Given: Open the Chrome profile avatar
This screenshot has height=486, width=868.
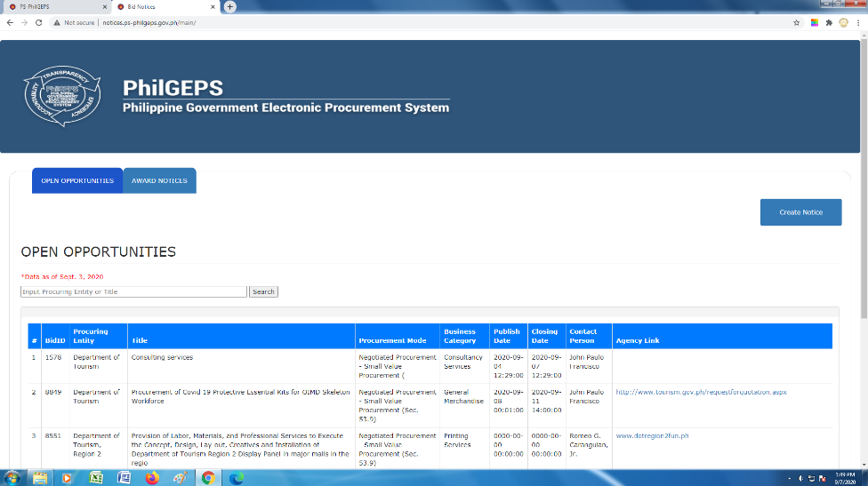Looking at the screenshot, I should 844,23.
